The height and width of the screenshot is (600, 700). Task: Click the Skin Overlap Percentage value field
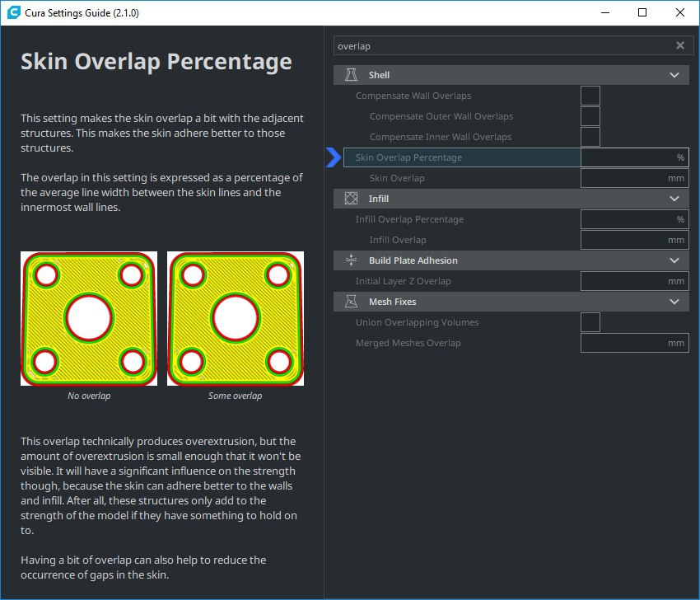[x=634, y=157]
